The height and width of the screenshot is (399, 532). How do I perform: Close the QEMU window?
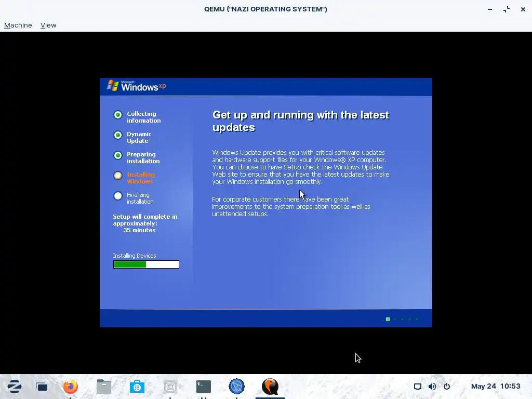(x=523, y=9)
